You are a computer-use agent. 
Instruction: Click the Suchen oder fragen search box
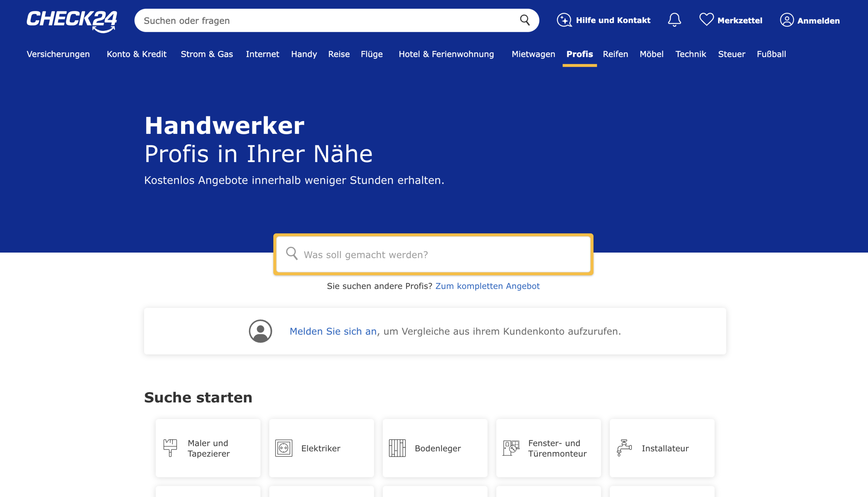click(x=307, y=20)
